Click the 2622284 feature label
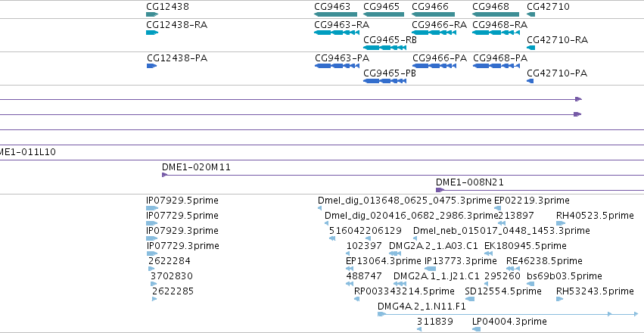Image resolution: width=644 pixels, height=333 pixels. (170, 261)
